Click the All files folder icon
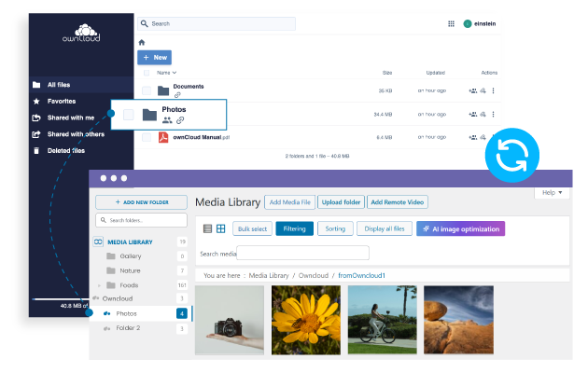588x373 pixels. pyautogui.click(x=36, y=85)
